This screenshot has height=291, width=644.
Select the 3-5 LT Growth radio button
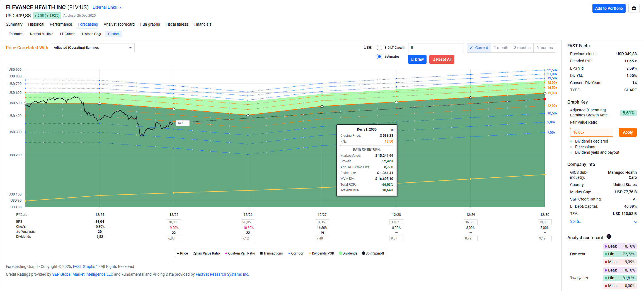pyautogui.click(x=379, y=48)
